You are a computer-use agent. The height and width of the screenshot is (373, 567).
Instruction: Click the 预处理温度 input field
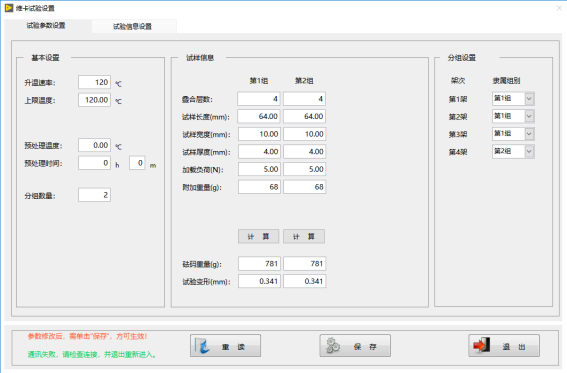pyautogui.click(x=94, y=145)
